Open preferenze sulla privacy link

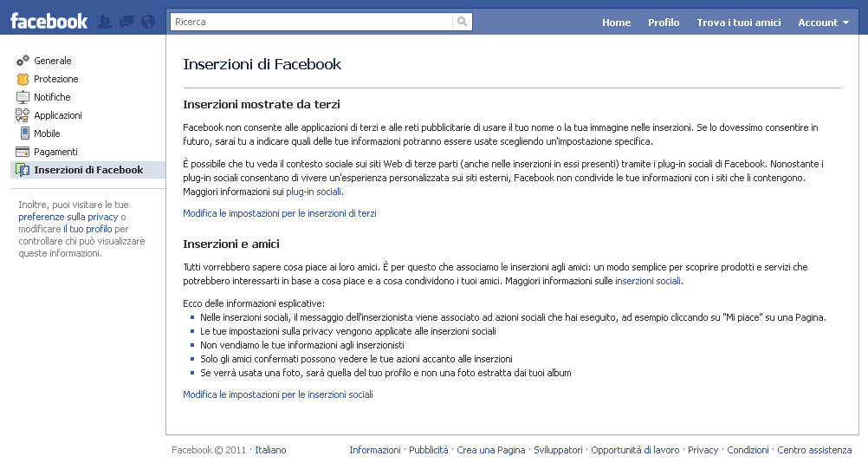(x=68, y=217)
